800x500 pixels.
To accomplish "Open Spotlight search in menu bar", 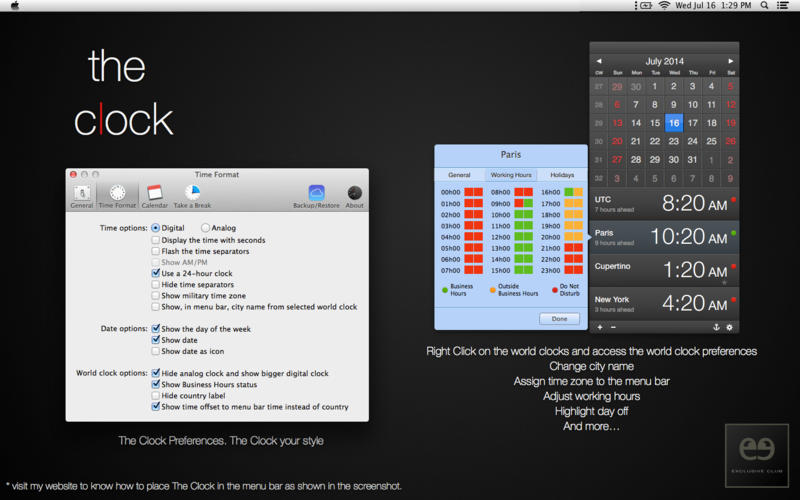I will (764, 6).
